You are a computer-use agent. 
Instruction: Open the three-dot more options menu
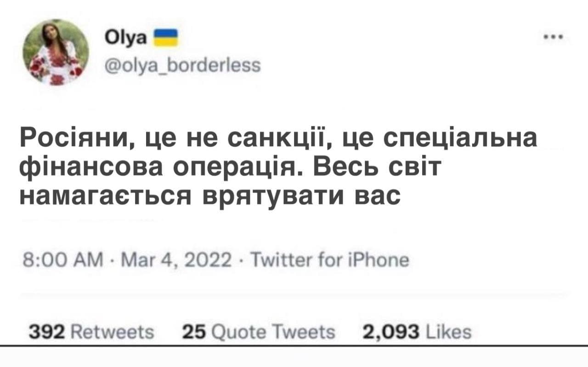(551, 37)
